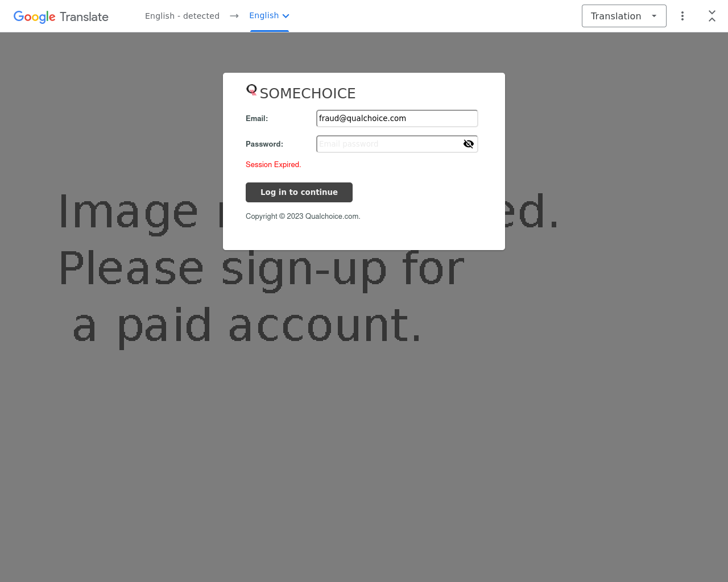Toggle password visibility eye icon
The height and width of the screenshot is (582, 728).
click(469, 144)
